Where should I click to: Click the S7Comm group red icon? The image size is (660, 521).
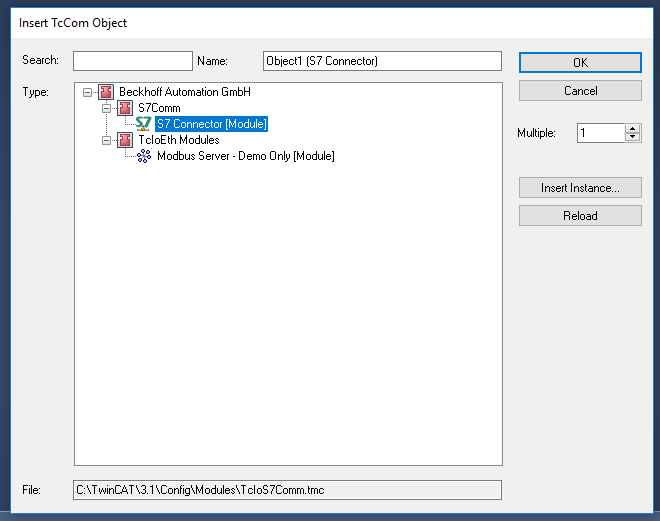(x=125, y=108)
